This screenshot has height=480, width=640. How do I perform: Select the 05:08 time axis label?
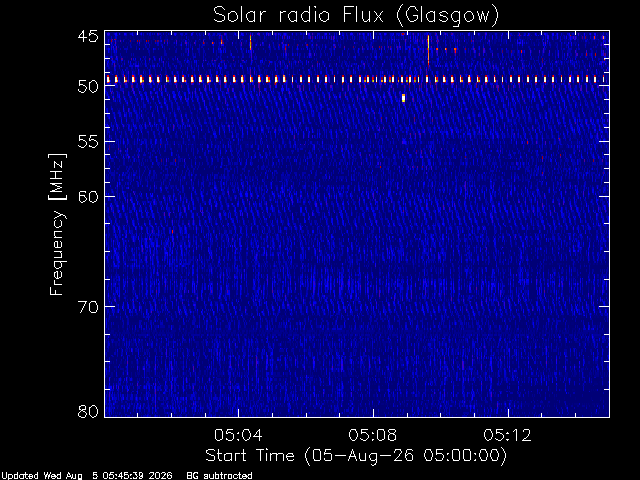click(373, 435)
